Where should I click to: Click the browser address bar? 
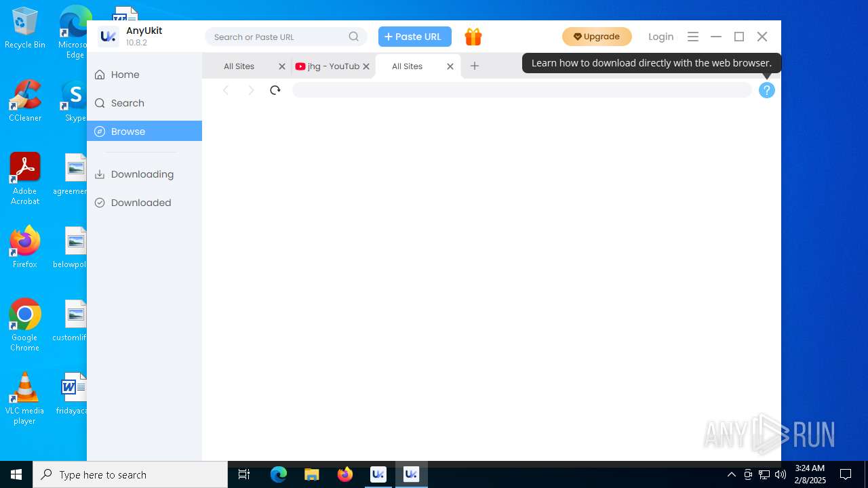pyautogui.click(x=522, y=90)
